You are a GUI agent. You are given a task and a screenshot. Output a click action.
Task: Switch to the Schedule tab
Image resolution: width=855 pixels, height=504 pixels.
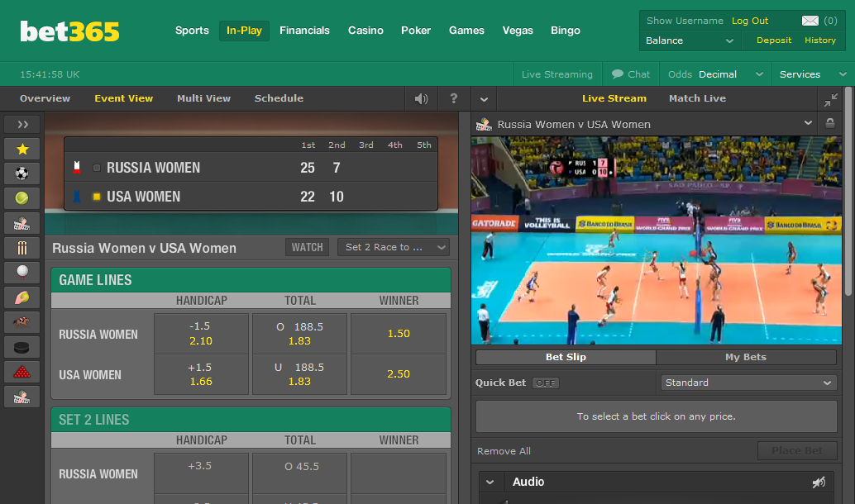point(279,98)
